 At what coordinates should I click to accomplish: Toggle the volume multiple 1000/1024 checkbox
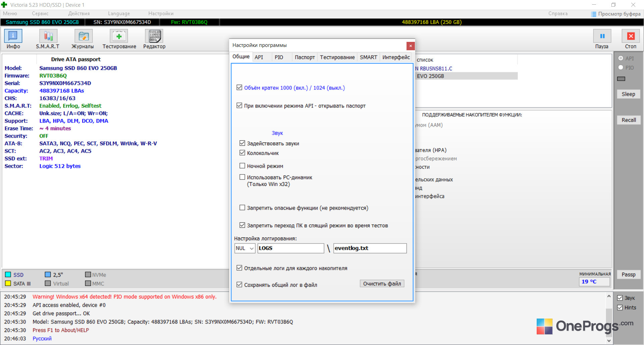pyautogui.click(x=239, y=87)
